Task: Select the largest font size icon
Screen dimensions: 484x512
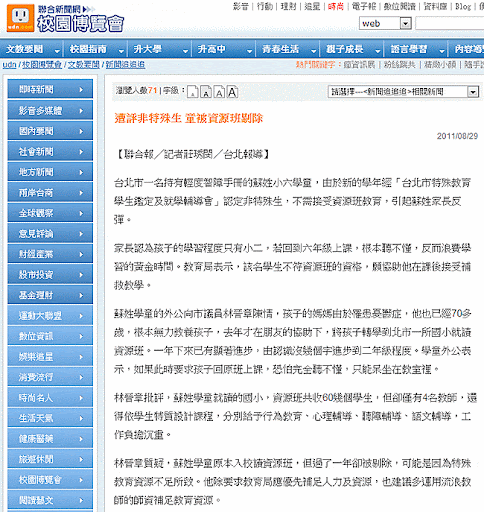Action: pyautogui.click(x=232, y=92)
